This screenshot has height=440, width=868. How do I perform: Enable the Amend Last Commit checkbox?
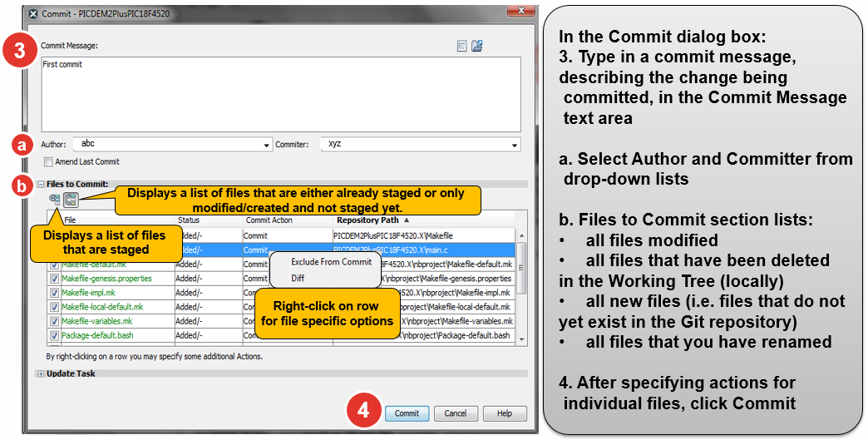[49, 161]
